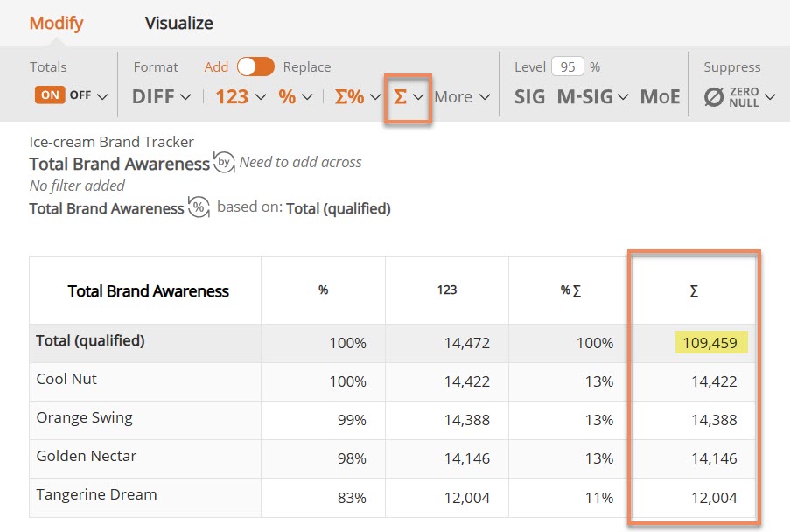Toggle the Add/Replace format switch
790x532 pixels.
point(255,66)
